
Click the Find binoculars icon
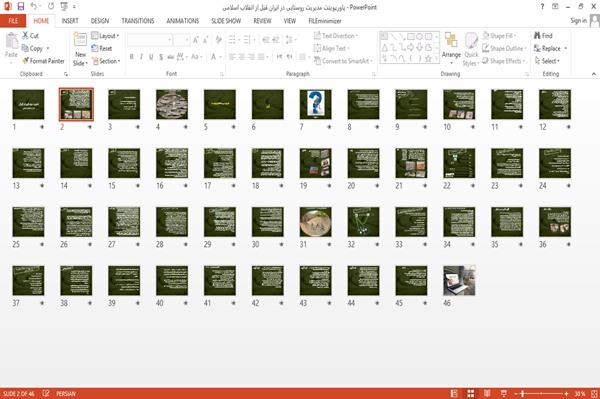click(537, 36)
